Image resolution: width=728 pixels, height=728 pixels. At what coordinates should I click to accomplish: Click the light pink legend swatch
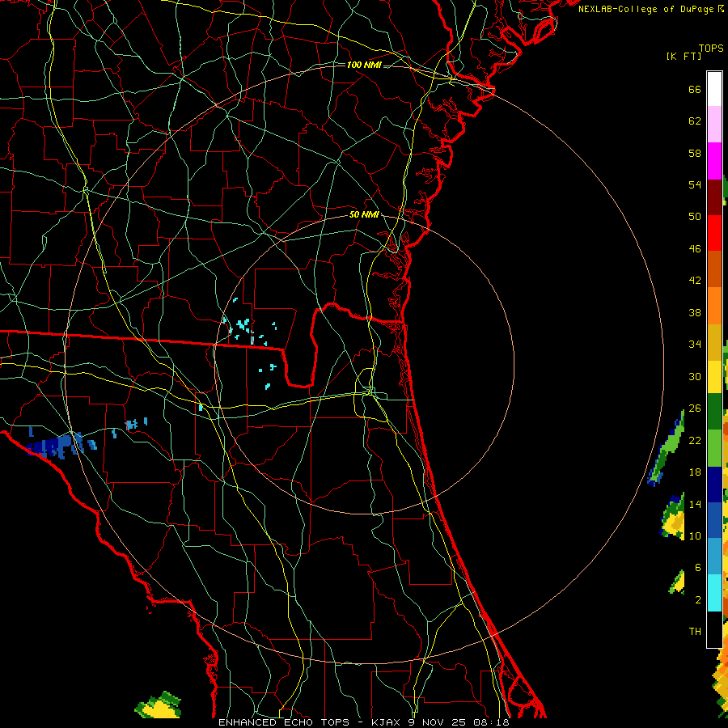[714, 125]
